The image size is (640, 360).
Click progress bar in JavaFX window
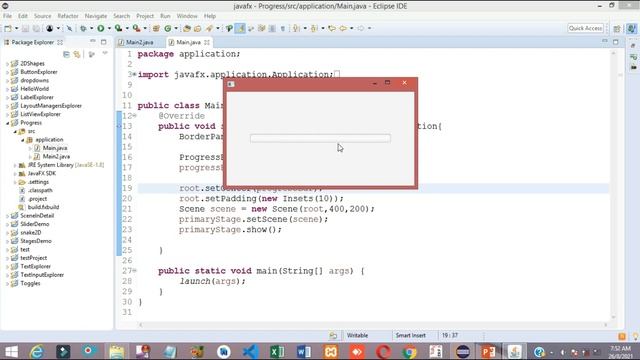[320, 138]
